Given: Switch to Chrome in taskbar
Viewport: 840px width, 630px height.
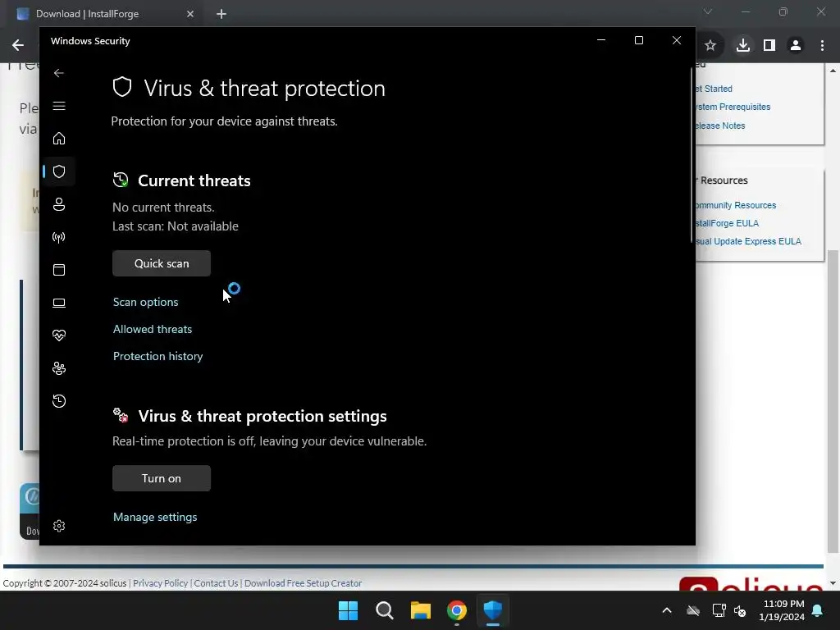Looking at the screenshot, I should click(x=457, y=610).
